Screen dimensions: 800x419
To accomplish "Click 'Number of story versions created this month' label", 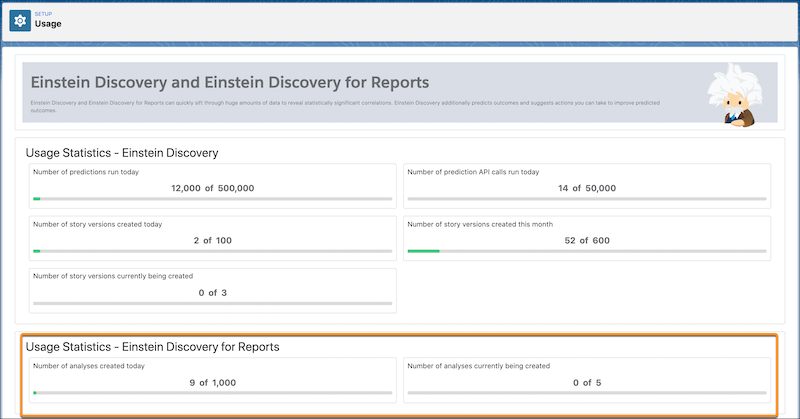I will pos(480,224).
